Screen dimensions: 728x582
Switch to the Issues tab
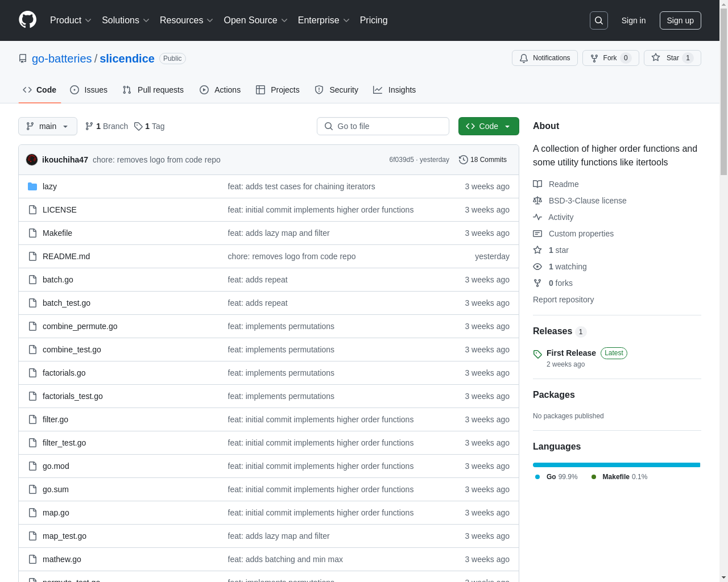[89, 90]
